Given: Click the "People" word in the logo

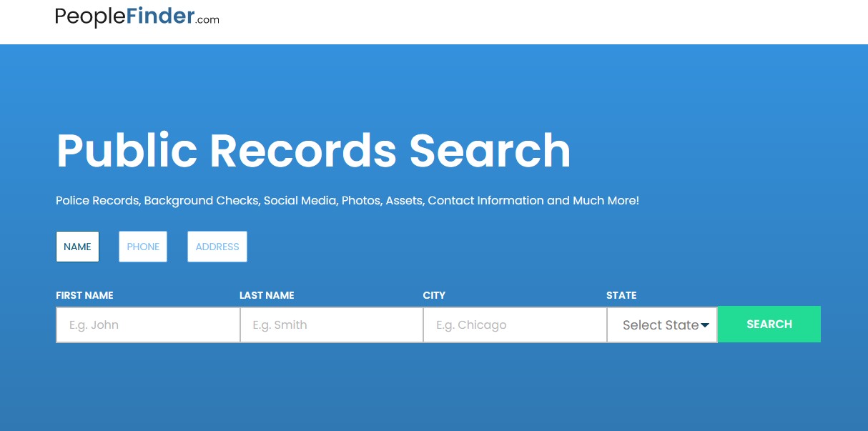Looking at the screenshot, I should point(91,17).
